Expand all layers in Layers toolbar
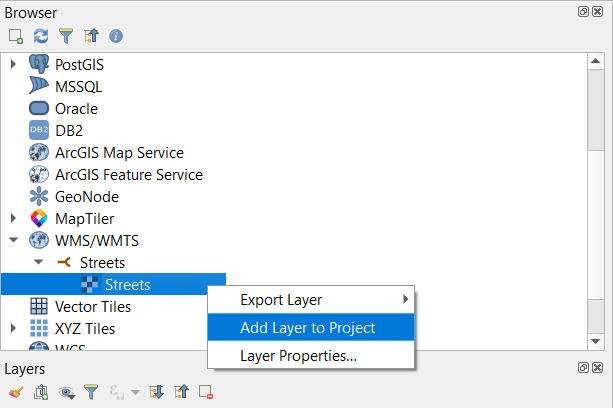The height and width of the screenshot is (408, 613). 157,391
